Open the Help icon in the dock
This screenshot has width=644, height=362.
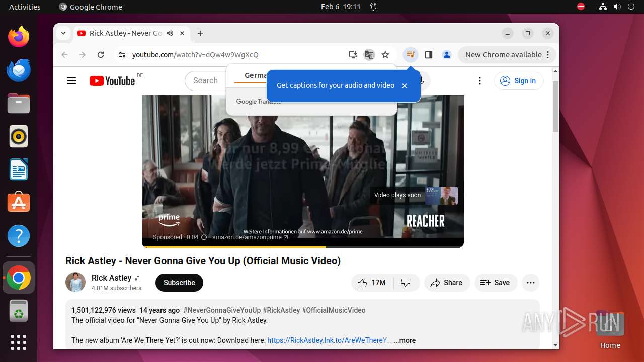pos(19,236)
